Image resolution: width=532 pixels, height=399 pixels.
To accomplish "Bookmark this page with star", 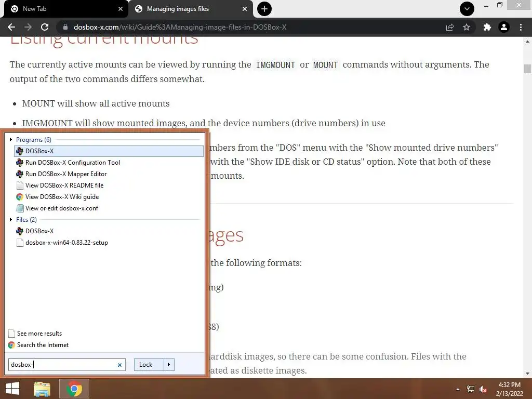I will point(467,27).
